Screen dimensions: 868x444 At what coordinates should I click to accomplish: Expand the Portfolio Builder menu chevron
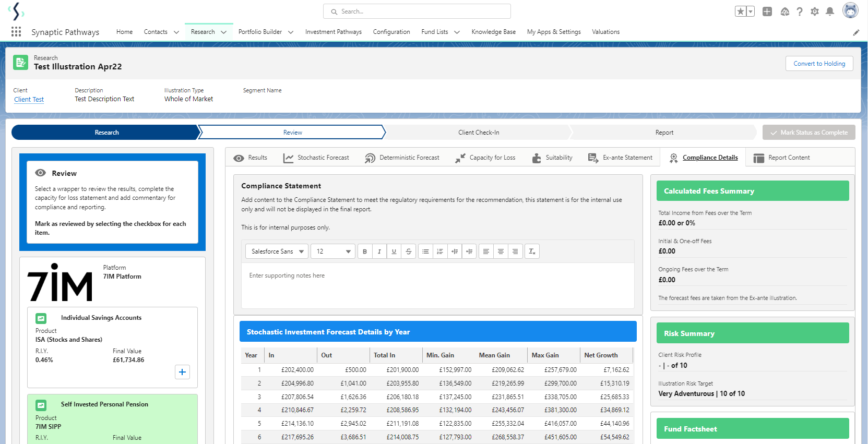tap(291, 32)
